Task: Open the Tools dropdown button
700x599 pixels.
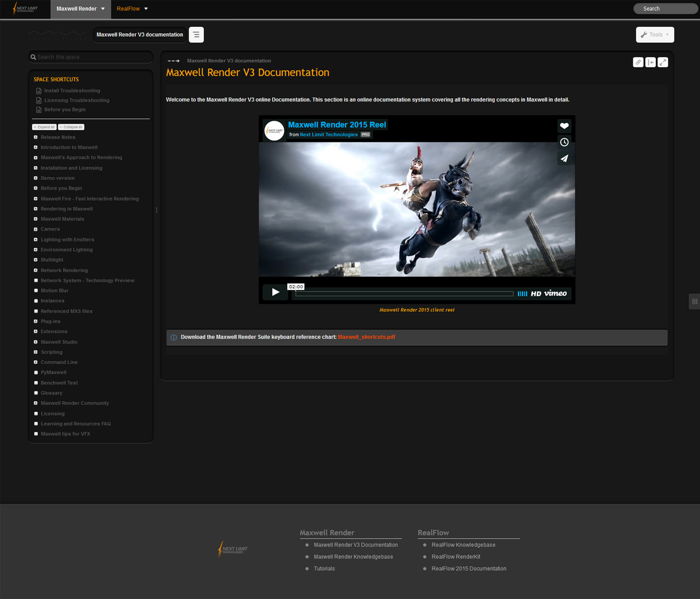Action: tap(655, 35)
